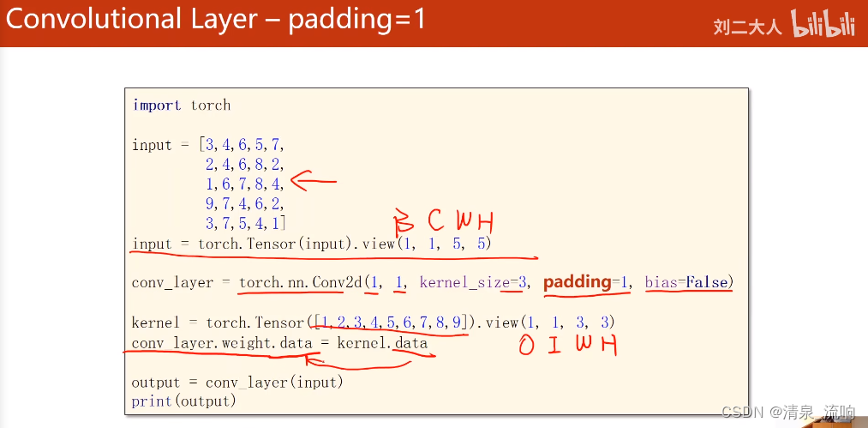
Task: Click the slide title "Convolutional Layer – padding=1"
Action: (x=216, y=20)
